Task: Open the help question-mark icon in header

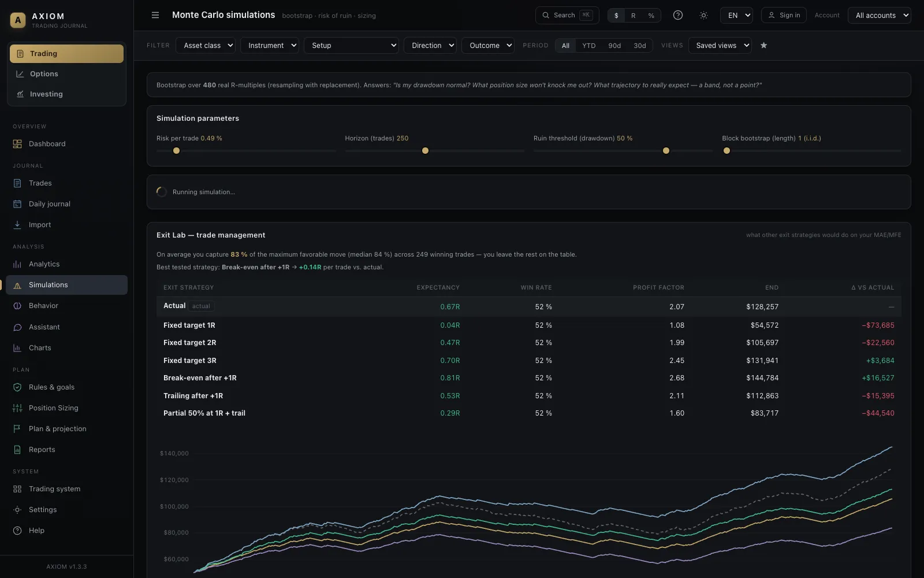Action: pyautogui.click(x=678, y=15)
